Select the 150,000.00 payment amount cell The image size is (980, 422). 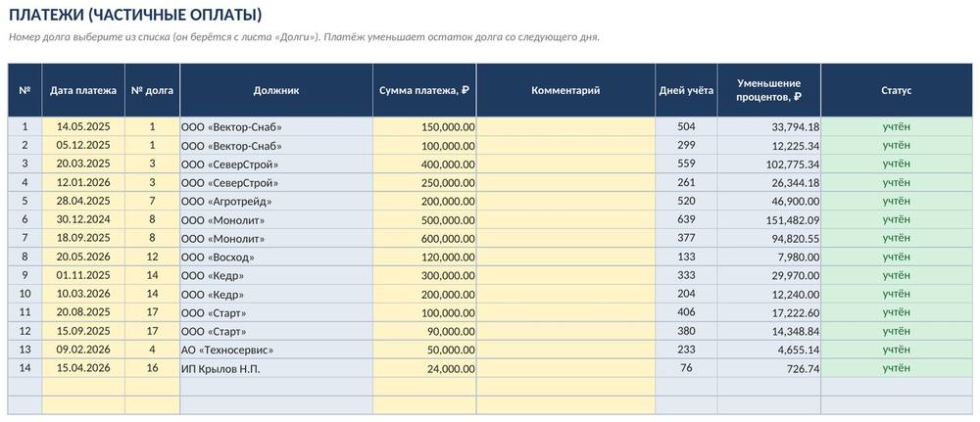point(424,126)
